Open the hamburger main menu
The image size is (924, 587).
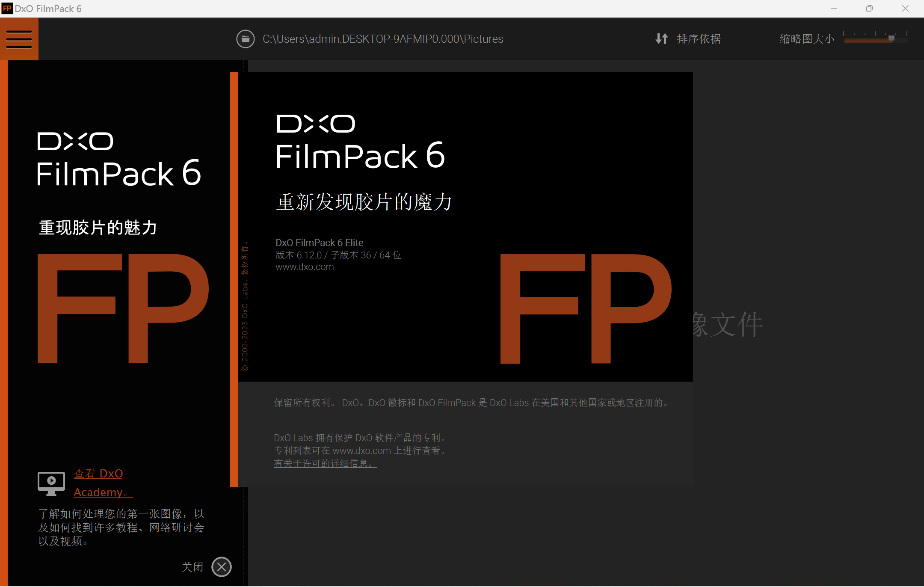(x=19, y=39)
